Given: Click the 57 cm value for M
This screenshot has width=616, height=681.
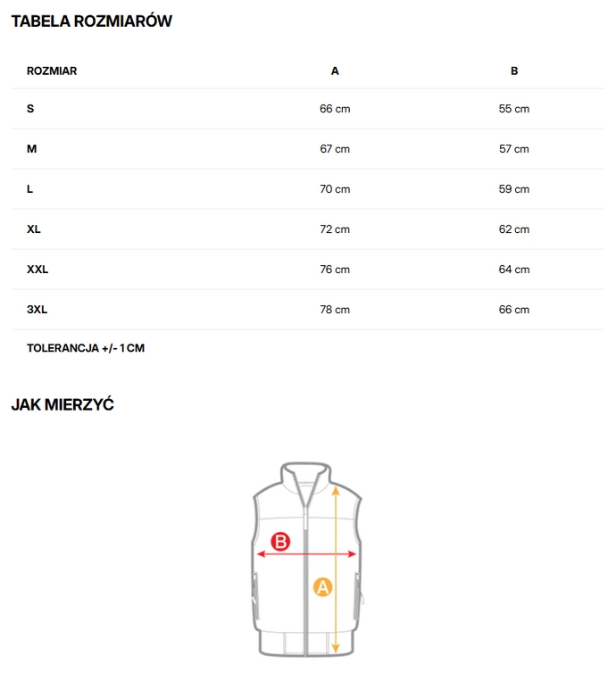Looking at the screenshot, I should (x=514, y=149).
